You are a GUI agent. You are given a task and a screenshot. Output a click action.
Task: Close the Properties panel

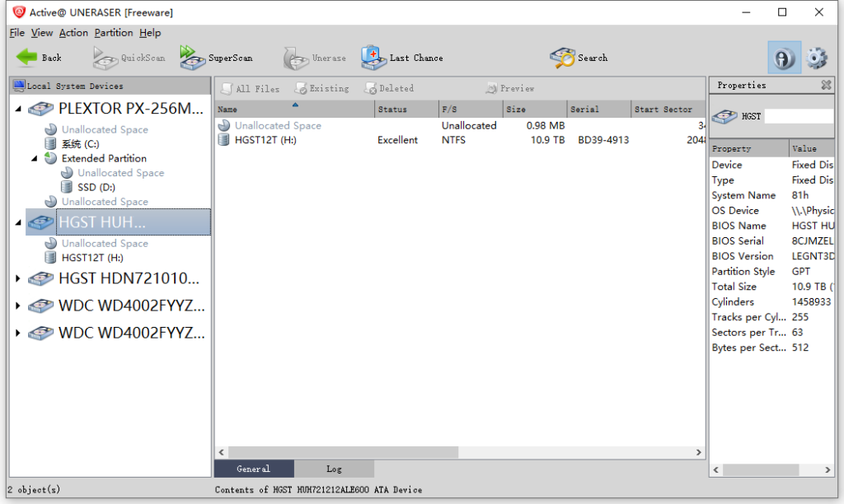click(826, 85)
